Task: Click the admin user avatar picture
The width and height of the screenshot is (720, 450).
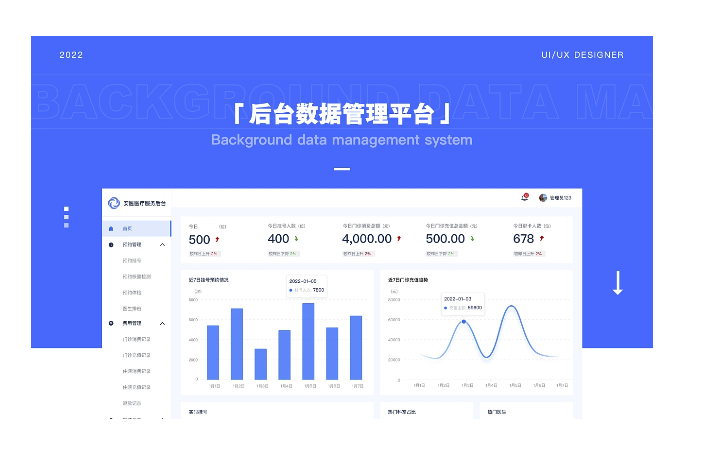Action: pyautogui.click(x=543, y=198)
